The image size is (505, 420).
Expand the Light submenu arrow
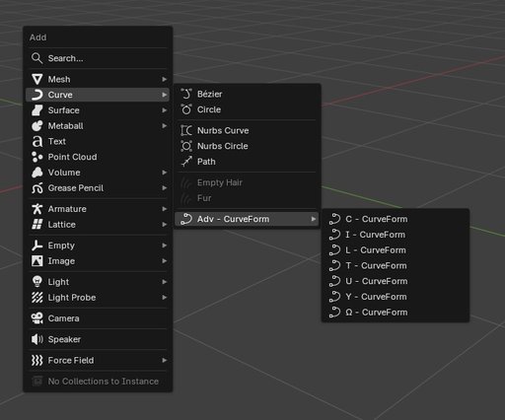point(165,282)
